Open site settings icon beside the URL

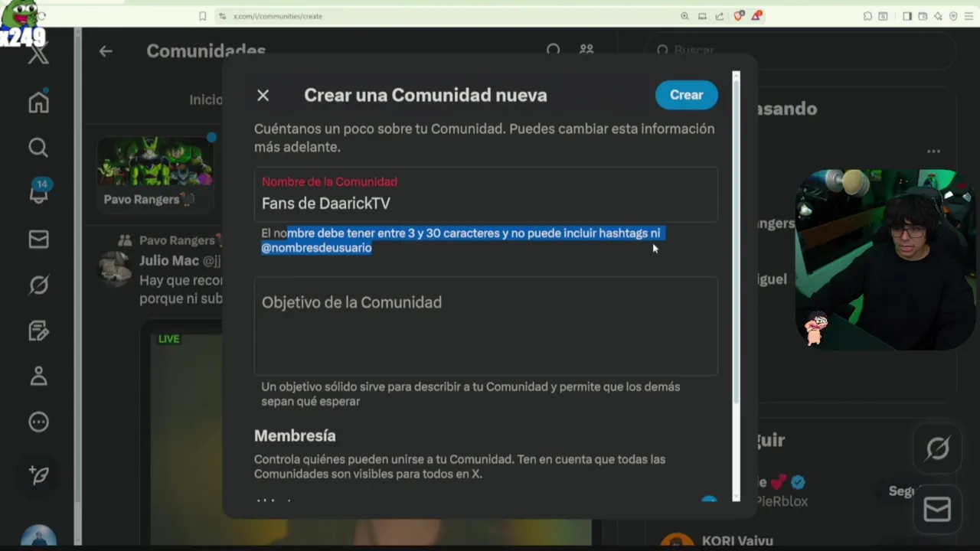[x=222, y=16]
